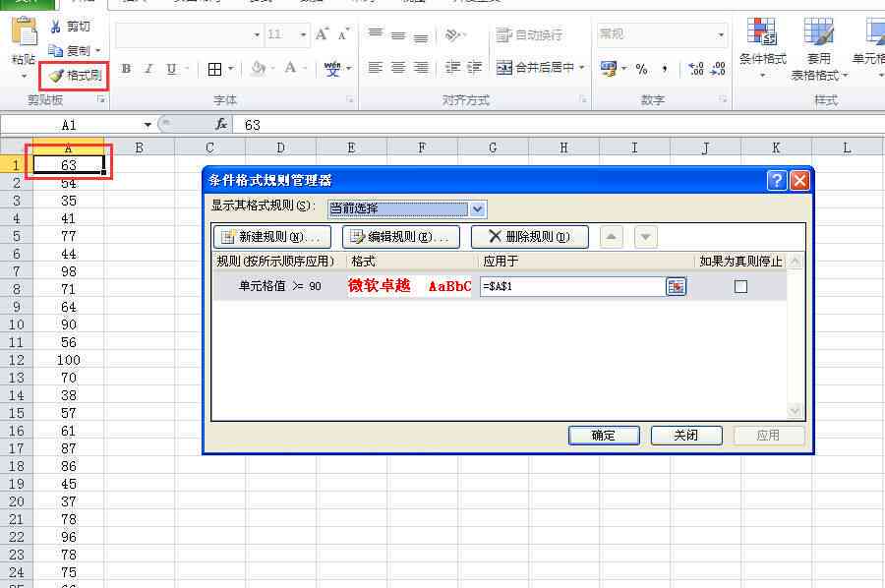Activate the Format Painter (格式刷)

(74, 75)
